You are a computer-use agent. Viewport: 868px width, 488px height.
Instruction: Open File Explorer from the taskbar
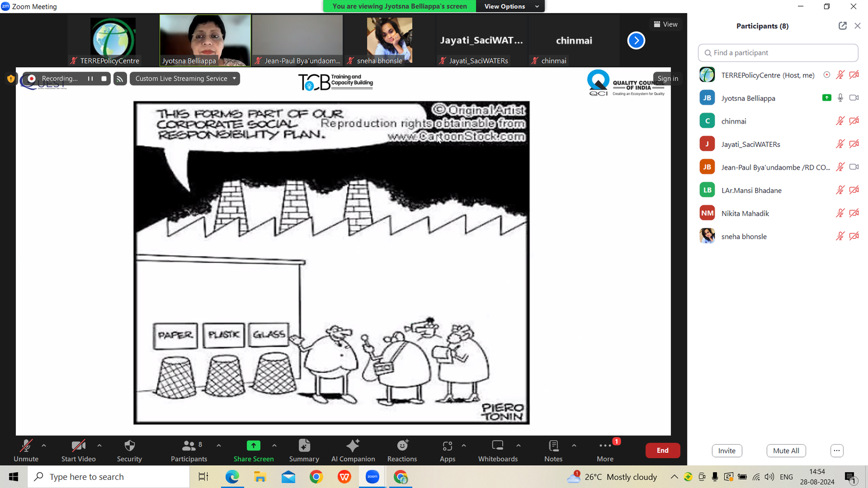click(x=260, y=477)
